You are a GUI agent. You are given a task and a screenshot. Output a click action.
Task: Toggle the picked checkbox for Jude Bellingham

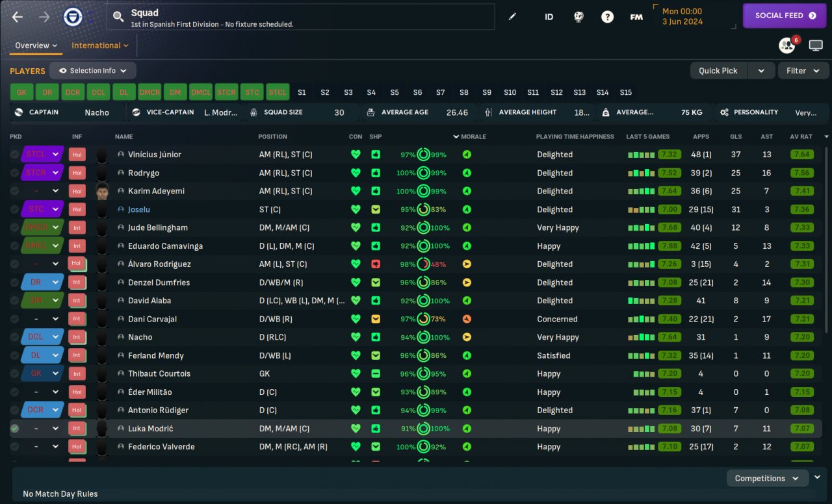point(14,228)
